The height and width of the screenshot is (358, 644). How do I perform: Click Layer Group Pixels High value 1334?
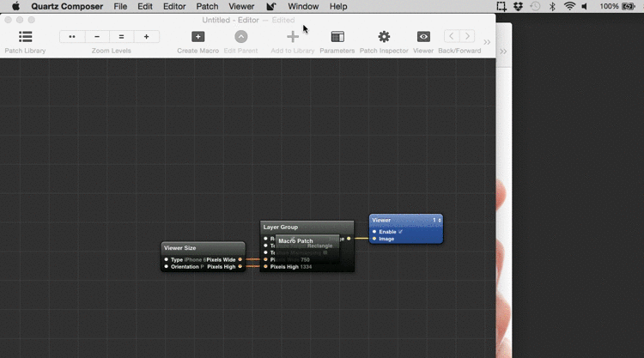point(306,267)
